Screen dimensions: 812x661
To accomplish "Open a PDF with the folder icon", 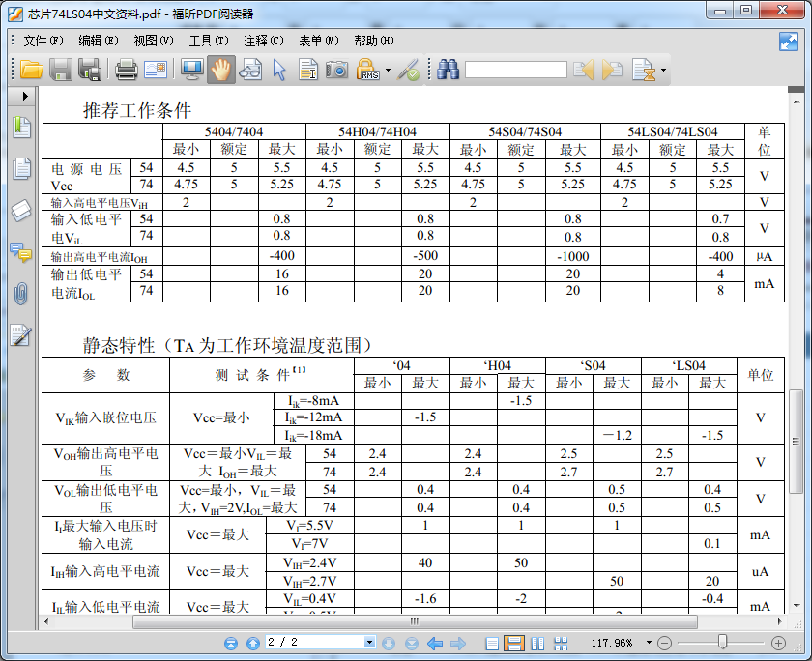I will click(x=31, y=70).
